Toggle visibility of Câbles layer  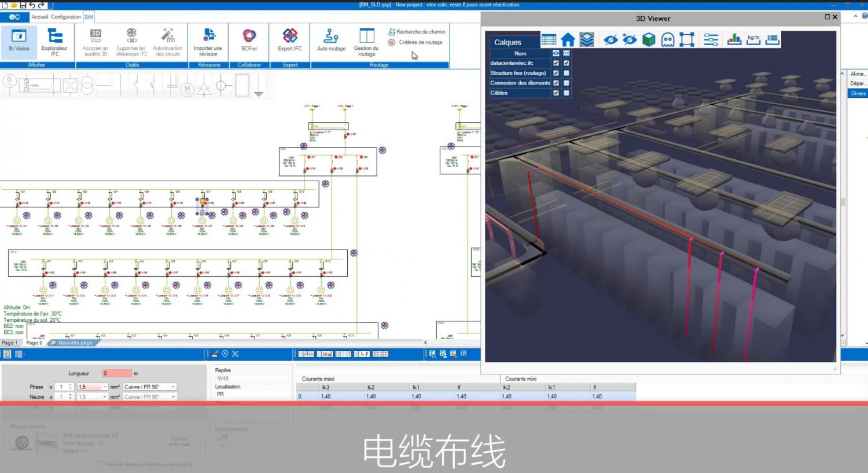[556, 93]
